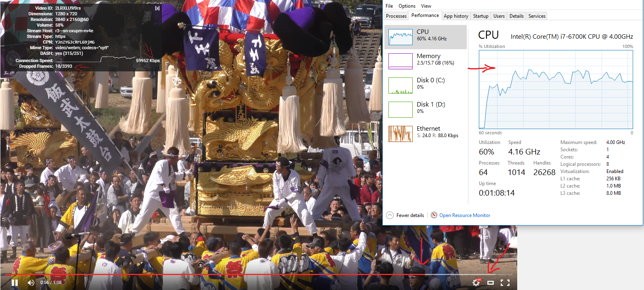Image resolution: width=644 pixels, height=290 pixels.
Task: Click the video time display 0:56 / 1:08
Action: coord(51,282)
